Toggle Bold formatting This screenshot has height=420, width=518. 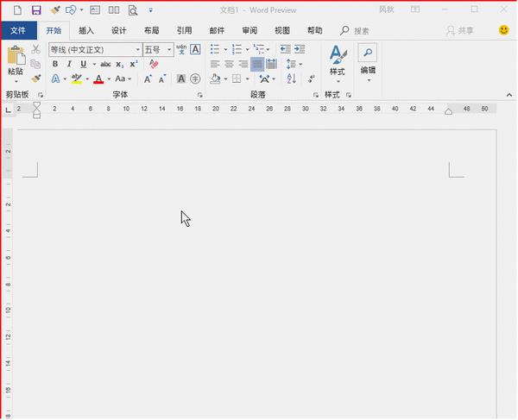coord(55,64)
